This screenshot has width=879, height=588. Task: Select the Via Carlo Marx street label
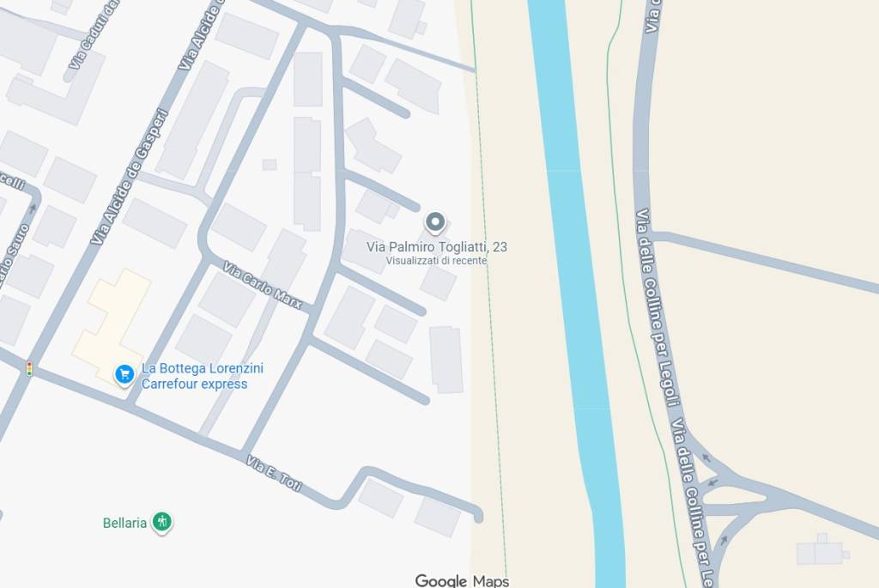point(263,285)
